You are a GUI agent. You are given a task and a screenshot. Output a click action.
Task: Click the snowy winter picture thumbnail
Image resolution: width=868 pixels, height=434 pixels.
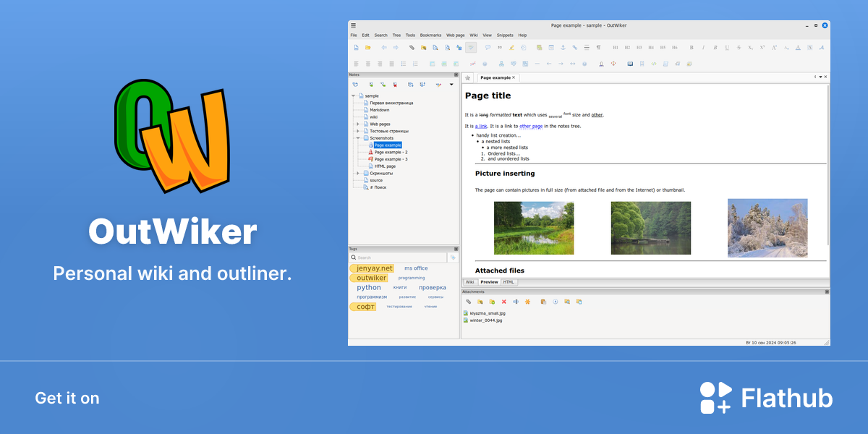tap(767, 228)
